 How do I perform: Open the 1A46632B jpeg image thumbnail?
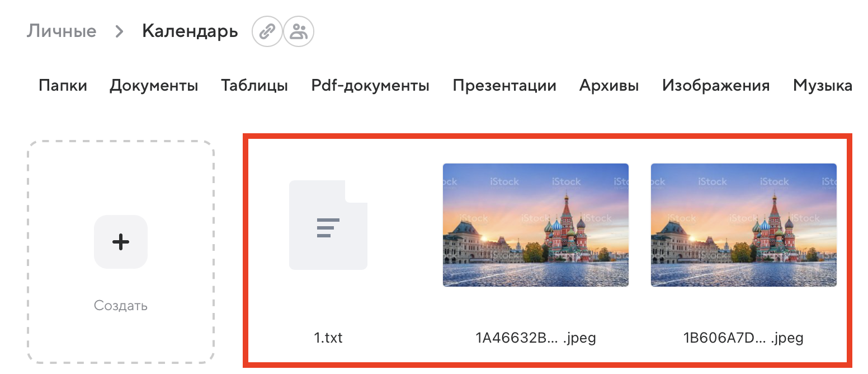[x=536, y=225]
